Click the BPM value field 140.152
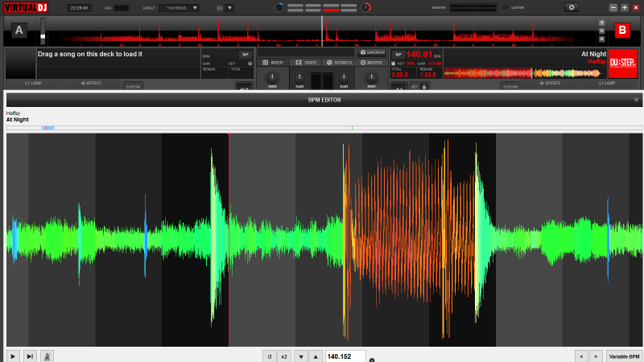644x362 pixels. 345,356
